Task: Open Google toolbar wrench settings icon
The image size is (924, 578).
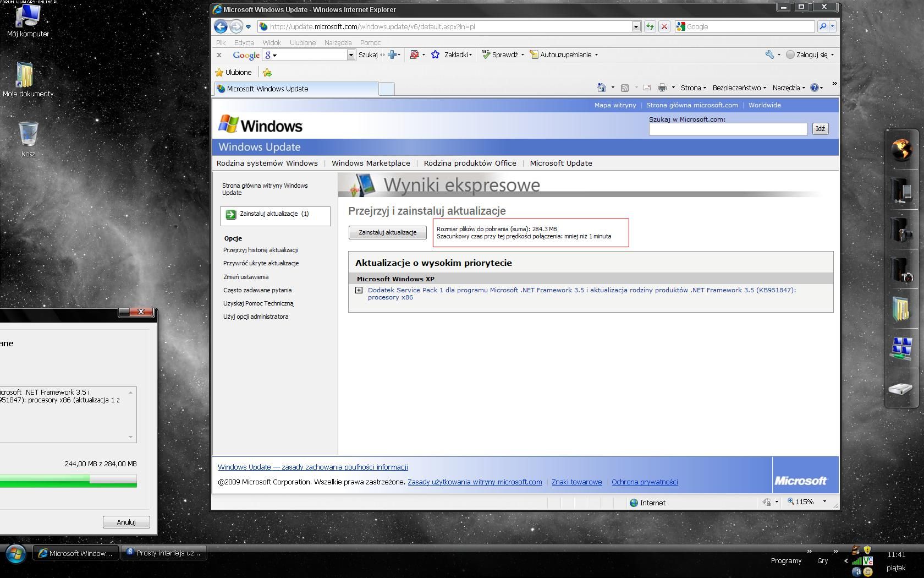Action: (769, 54)
